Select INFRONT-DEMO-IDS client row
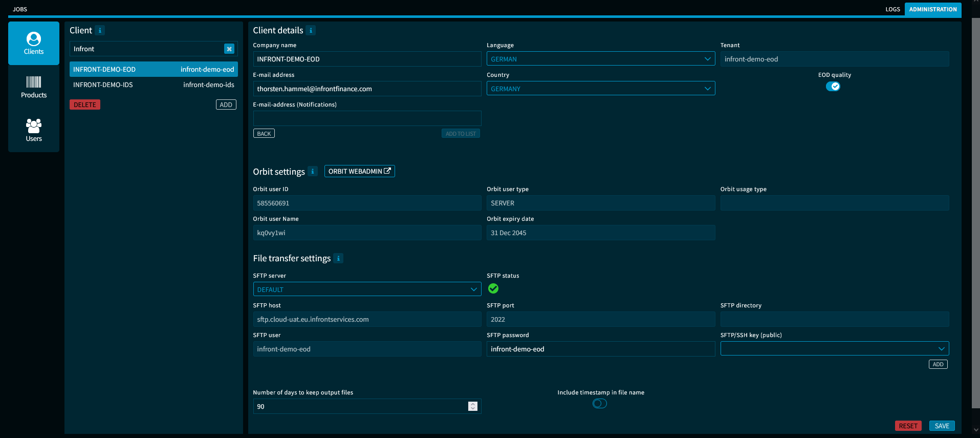This screenshot has width=980, height=438. (154, 85)
